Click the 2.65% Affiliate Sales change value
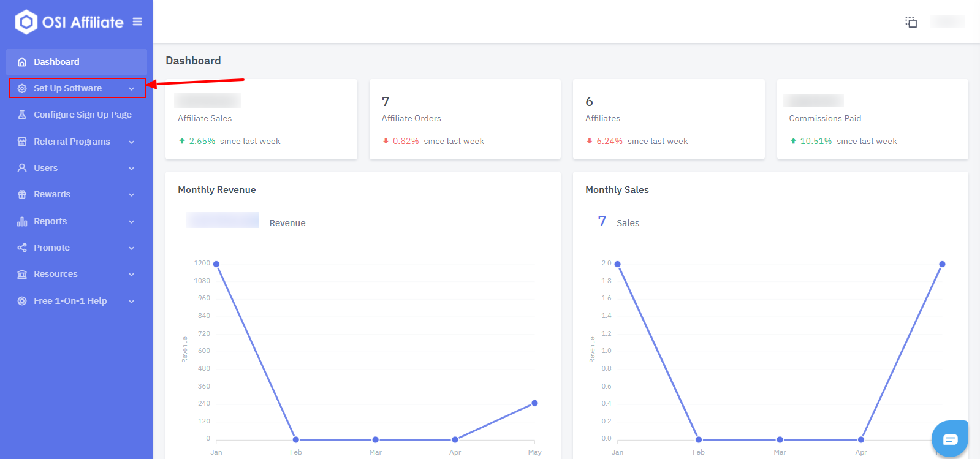This screenshot has height=459, width=980. pos(202,141)
